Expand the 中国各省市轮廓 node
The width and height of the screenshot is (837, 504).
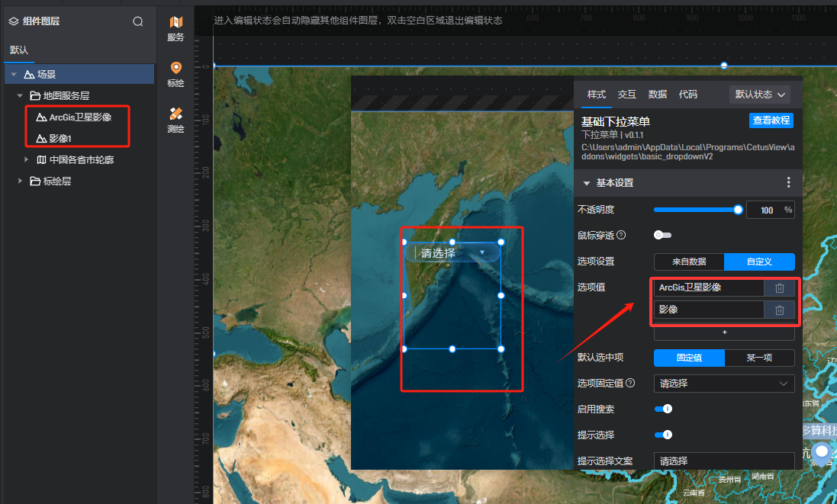coord(26,159)
